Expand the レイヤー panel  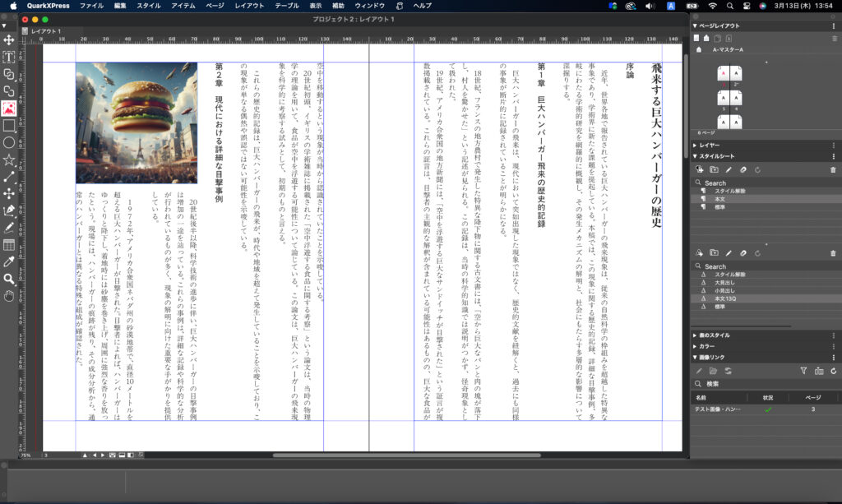click(x=695, y=146)
